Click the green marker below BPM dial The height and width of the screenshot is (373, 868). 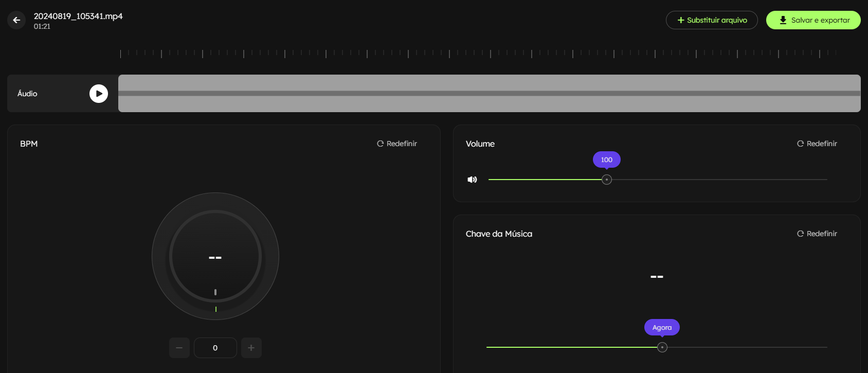(x=216, y=309)
